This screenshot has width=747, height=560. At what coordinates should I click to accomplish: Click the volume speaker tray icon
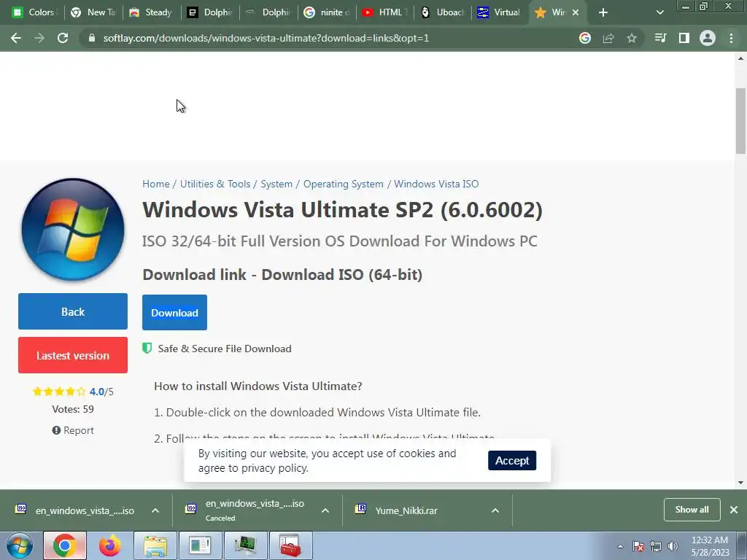point(673,546)
